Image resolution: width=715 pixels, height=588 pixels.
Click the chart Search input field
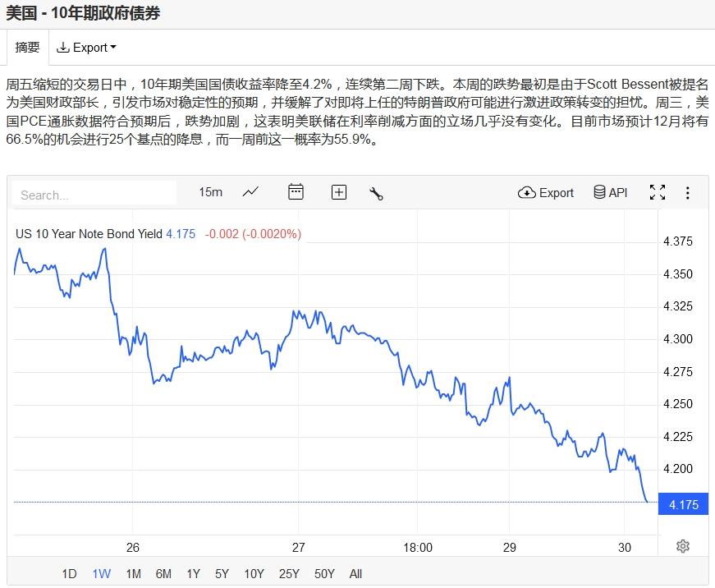pos(94,195)
